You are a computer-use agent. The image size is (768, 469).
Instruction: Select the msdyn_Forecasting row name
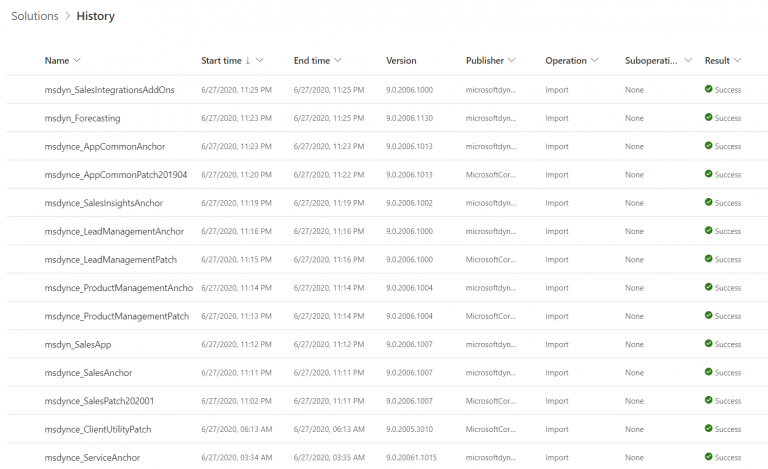click(x=82, y=118)
